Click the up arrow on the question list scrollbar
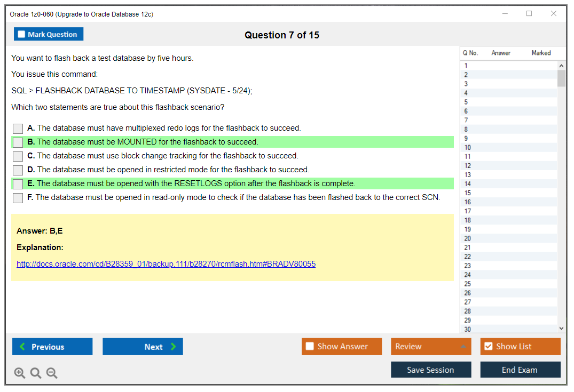The height and width of the screenshot is (392, 574). tap(561, 65)
